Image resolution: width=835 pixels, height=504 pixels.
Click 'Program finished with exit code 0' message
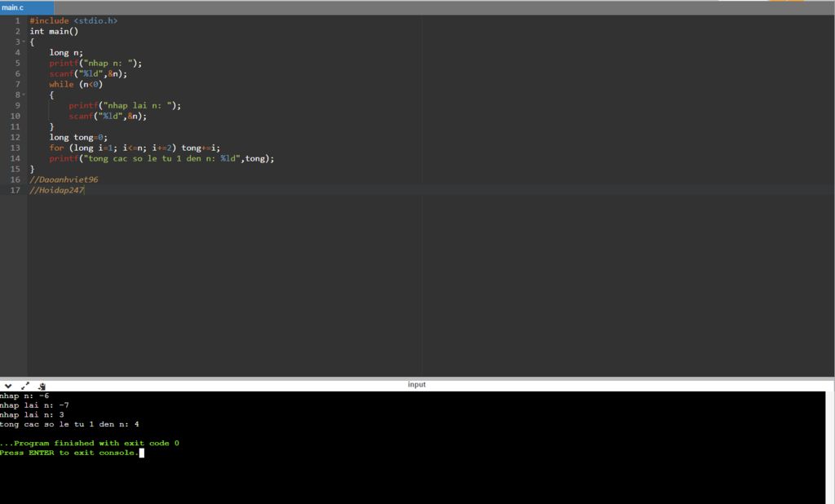90,444
